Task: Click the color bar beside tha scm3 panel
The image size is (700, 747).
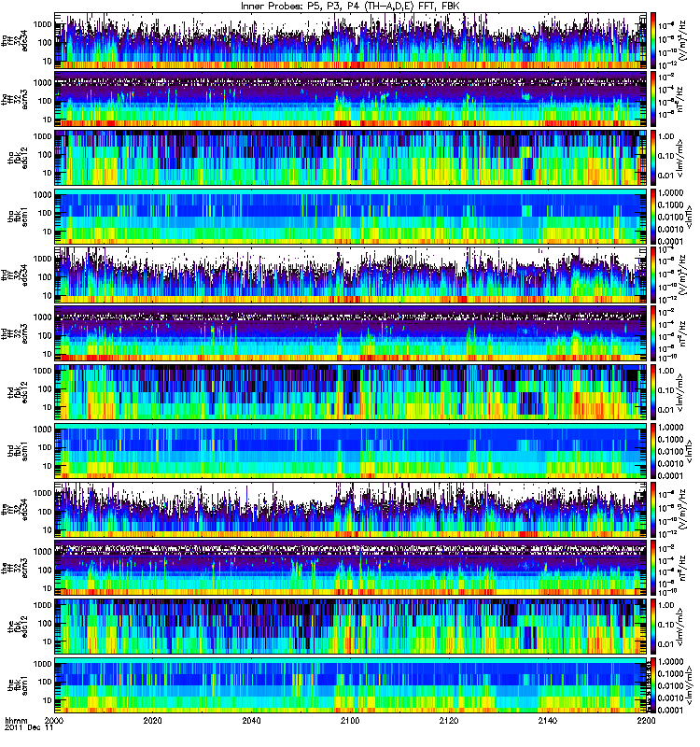Action: [652, 100]
